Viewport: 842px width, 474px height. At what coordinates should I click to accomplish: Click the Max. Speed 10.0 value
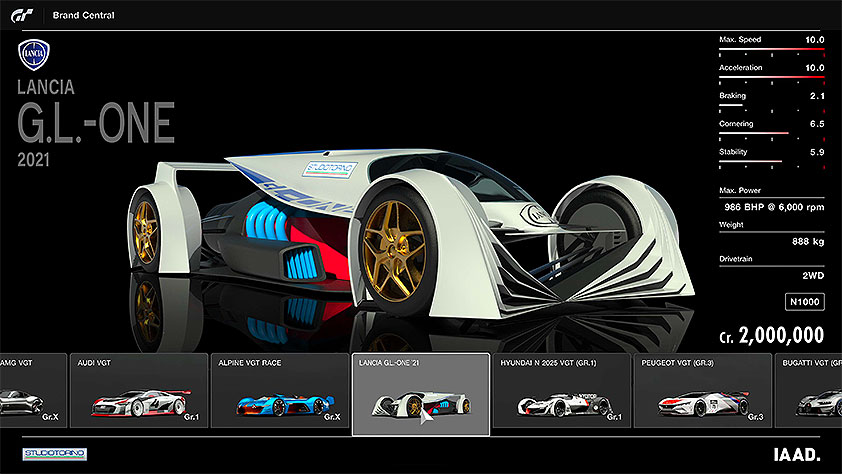(x=815, y=40)
